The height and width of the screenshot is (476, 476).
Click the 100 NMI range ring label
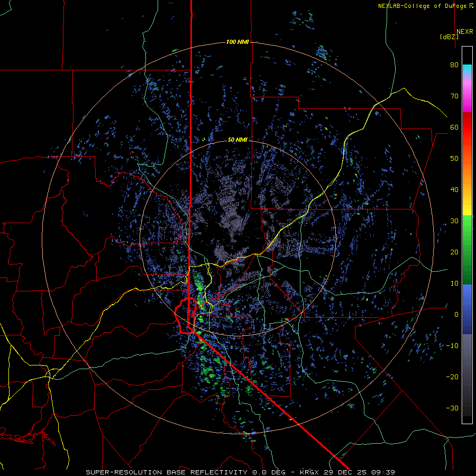click(237, 42)
